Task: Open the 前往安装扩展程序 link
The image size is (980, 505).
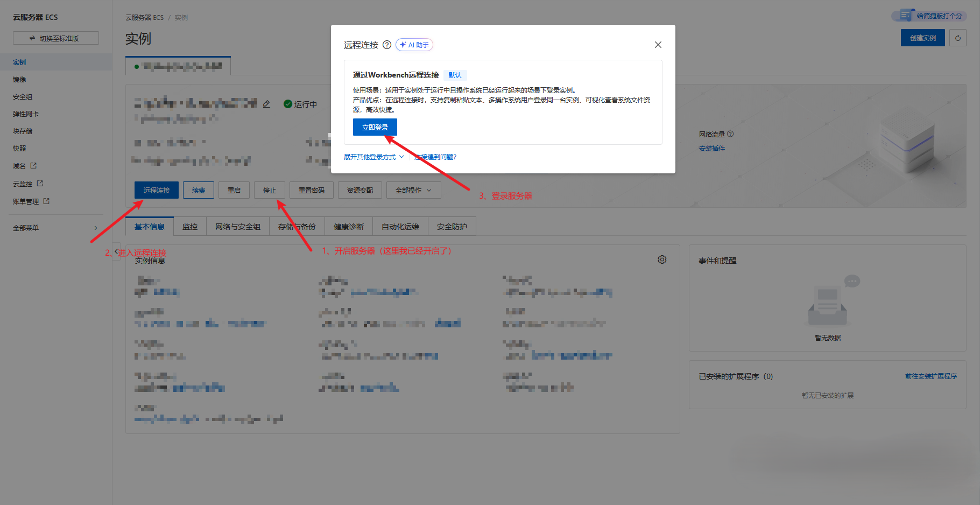Action: [931, 376]
